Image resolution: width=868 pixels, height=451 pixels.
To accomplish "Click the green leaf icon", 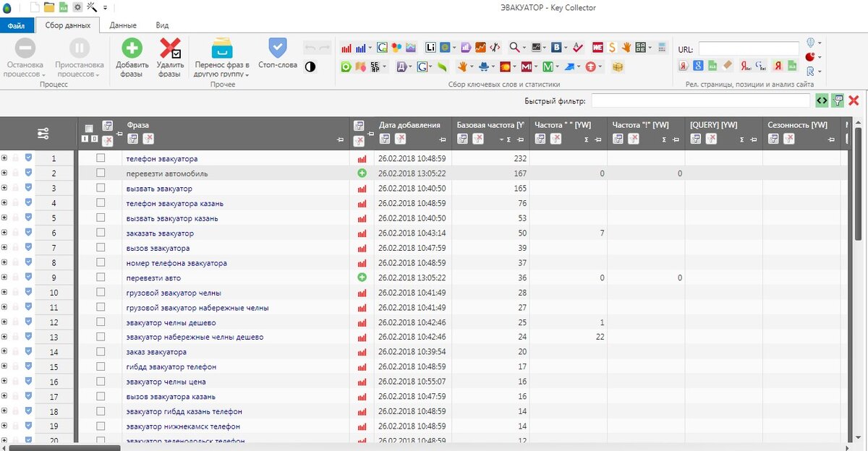I will click(442, 66).
